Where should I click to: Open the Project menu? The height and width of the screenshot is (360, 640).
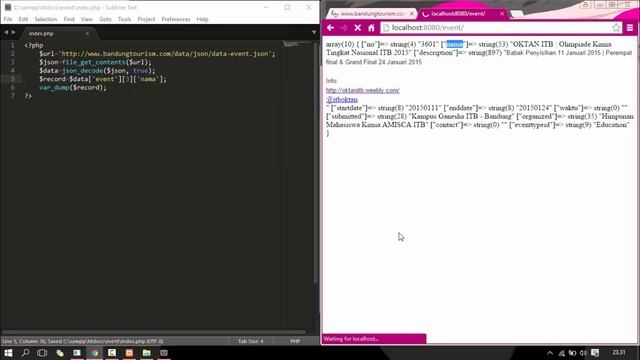[x=146, y=19]
